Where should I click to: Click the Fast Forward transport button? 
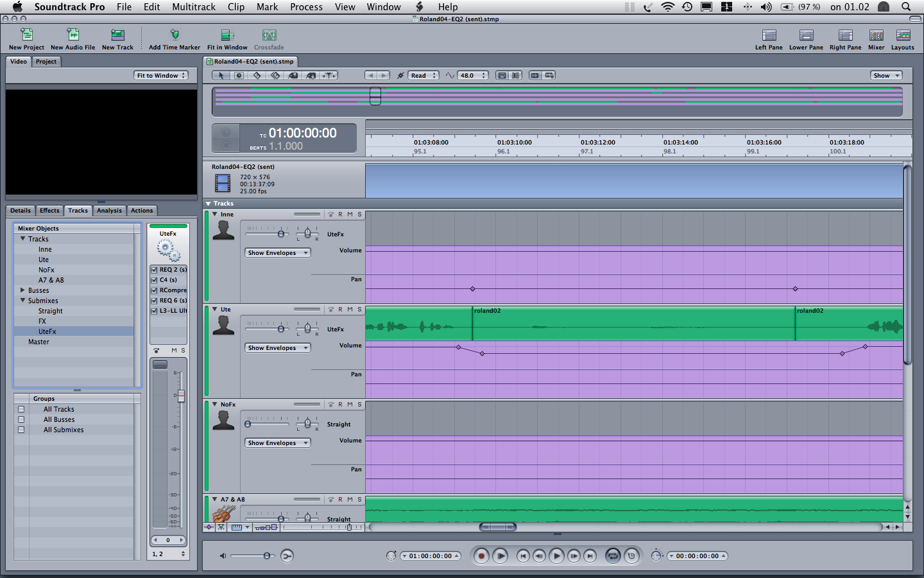click(574, 556)
